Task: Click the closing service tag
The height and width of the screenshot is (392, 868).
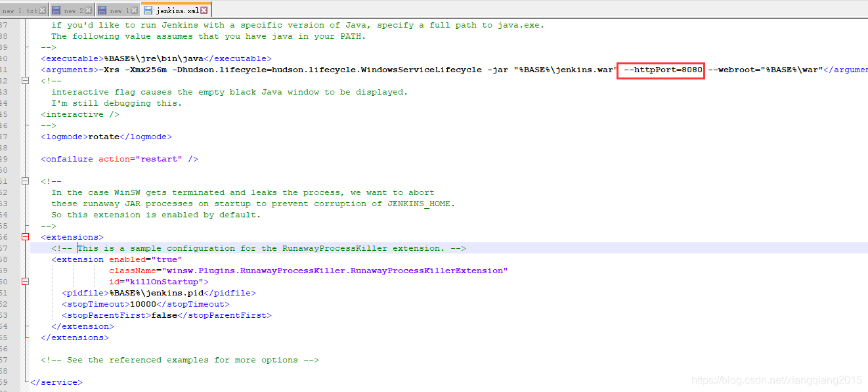Action: click(56, 382)
